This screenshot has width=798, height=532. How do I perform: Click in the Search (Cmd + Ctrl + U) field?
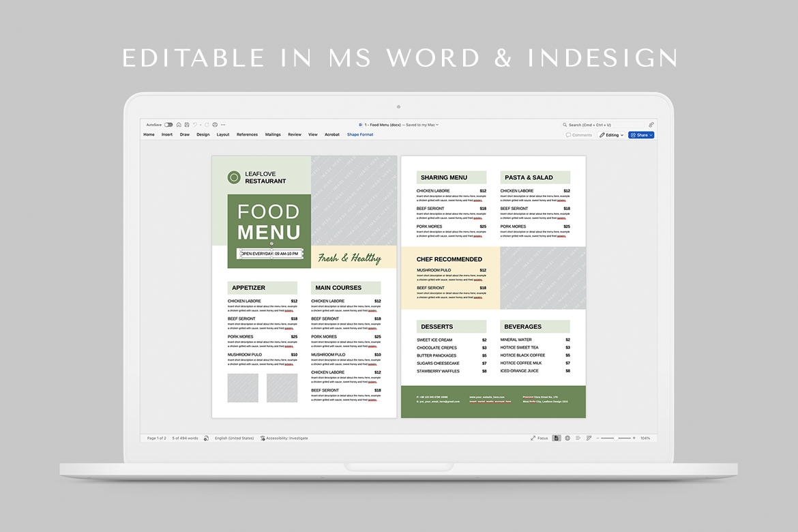[603, 125]
